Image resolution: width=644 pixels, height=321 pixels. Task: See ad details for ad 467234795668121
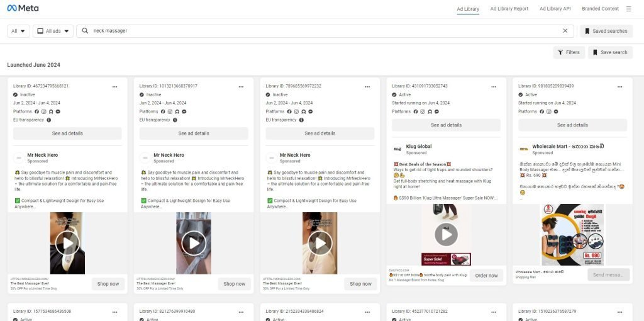(67, 133)
